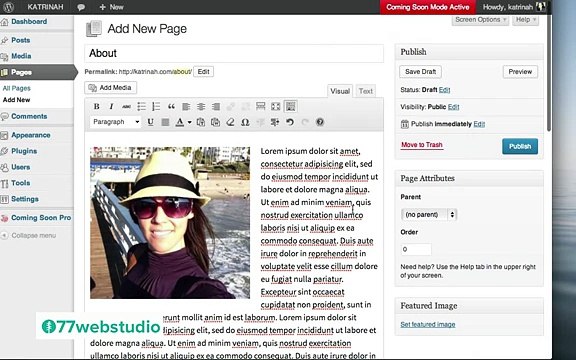The image size is (576, 360).
Task: Preview the page
Action: pyautogui.click(x=520, y=72)
